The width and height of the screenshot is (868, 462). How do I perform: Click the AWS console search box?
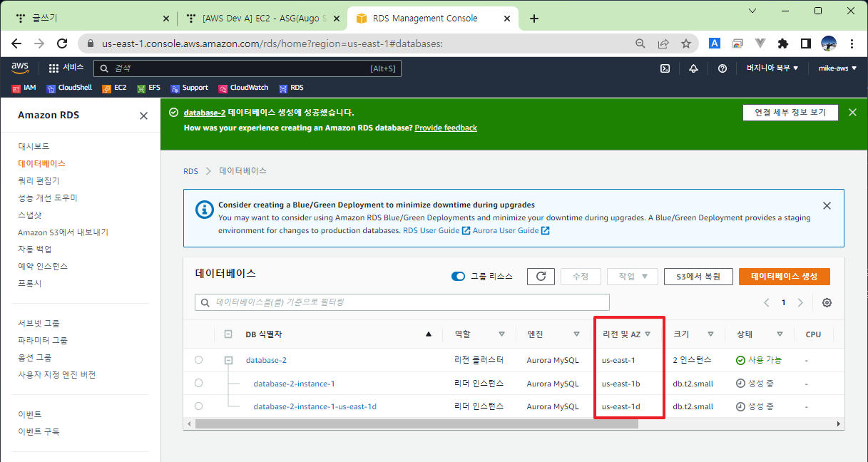click(x=247, y=68)
